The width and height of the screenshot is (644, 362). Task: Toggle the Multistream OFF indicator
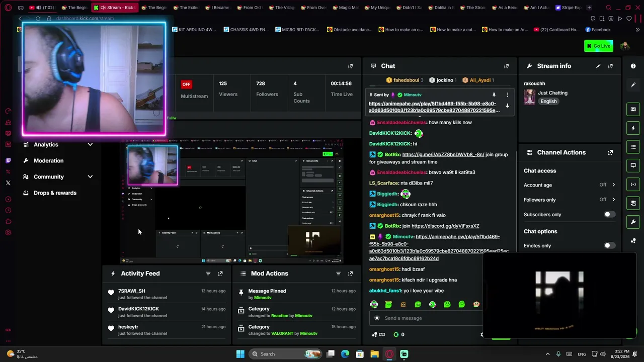pos(186,84)
